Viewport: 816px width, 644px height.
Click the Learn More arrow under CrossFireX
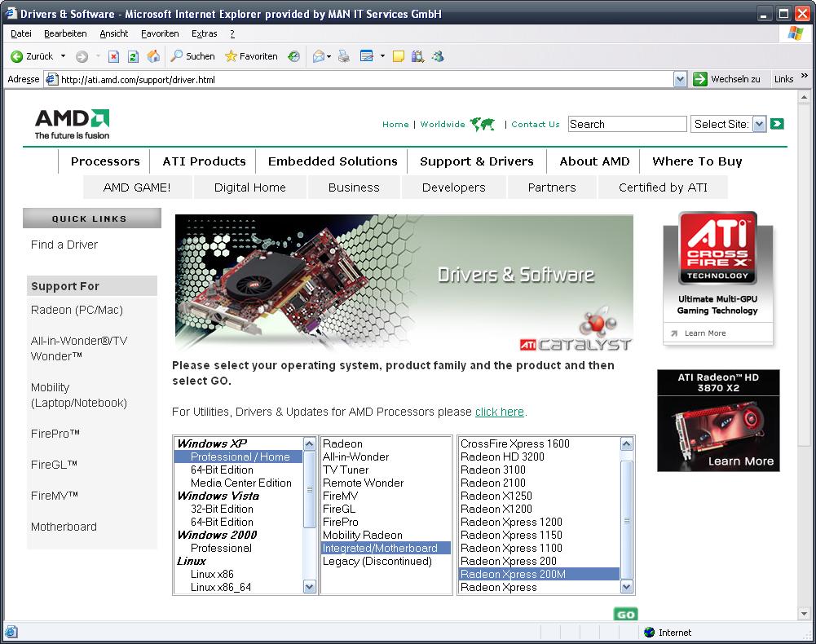tap(674, 333)
